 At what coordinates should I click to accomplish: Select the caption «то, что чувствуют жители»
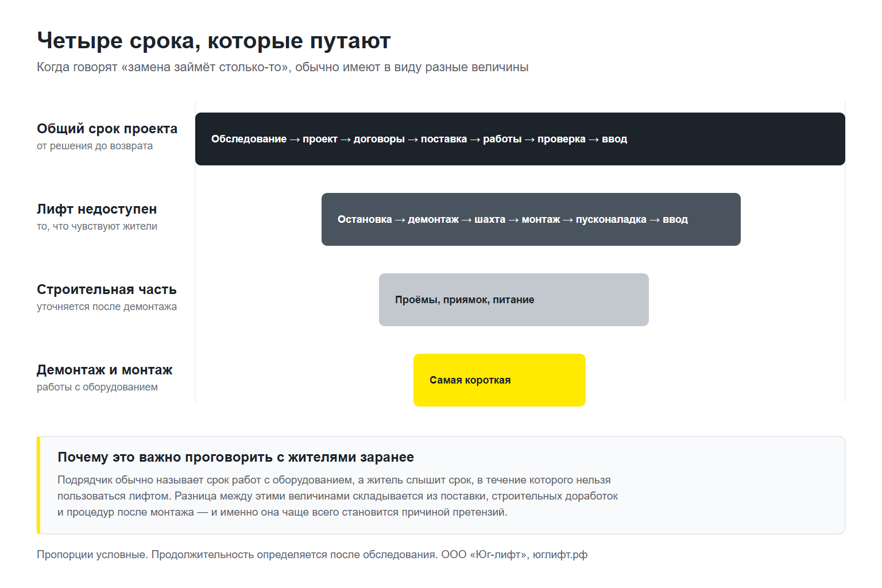click(97, 226)
